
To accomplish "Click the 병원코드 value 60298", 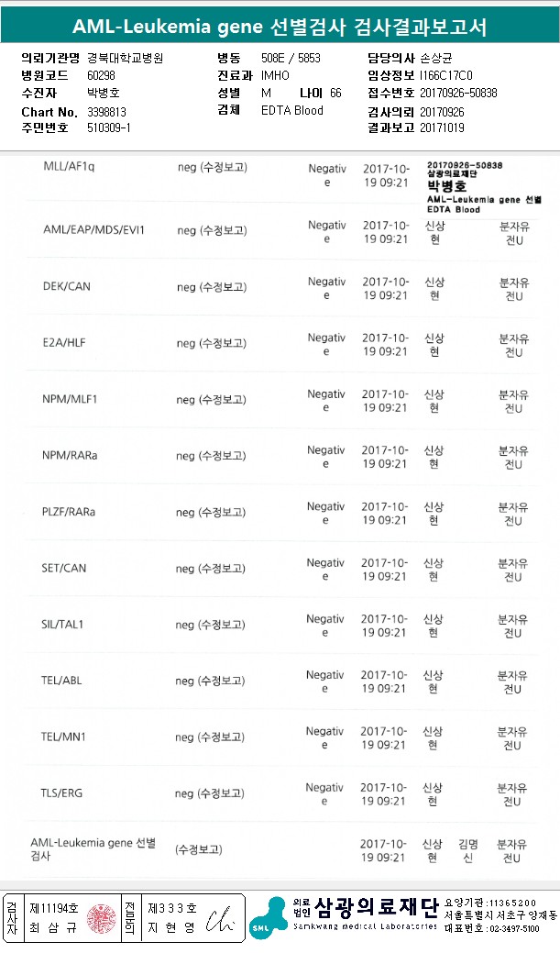I will click(101, 75).
